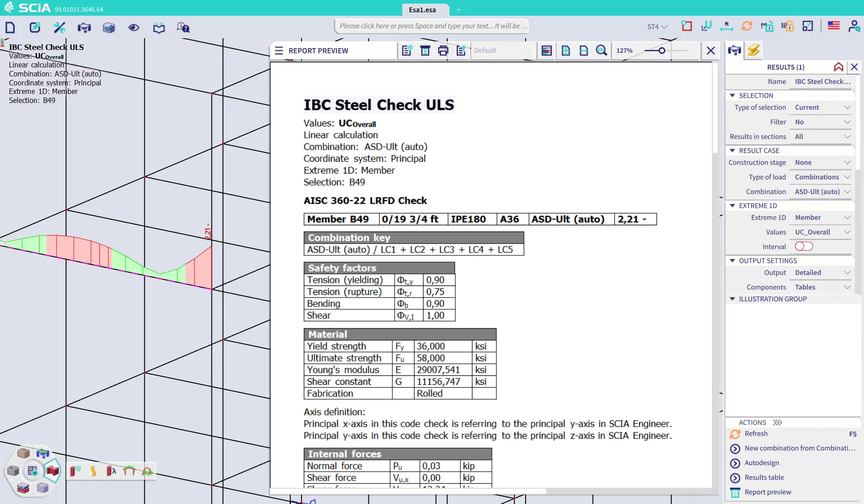
Task: Click the zoom 100% magnifier icon
Action: coord(602,50)
